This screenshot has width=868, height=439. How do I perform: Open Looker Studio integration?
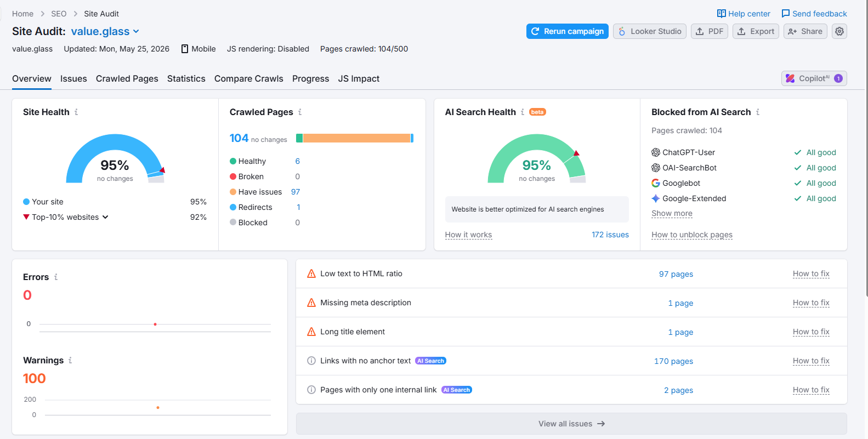(x=650, y=31)
